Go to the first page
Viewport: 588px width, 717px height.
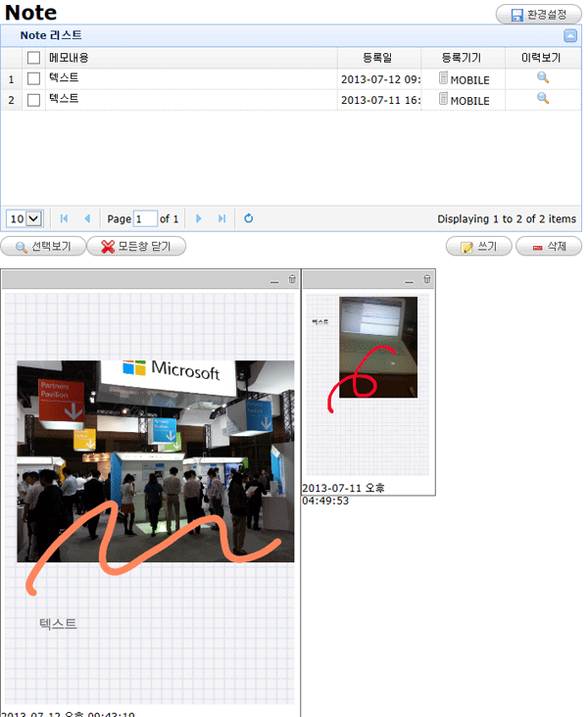click(64, 218)
